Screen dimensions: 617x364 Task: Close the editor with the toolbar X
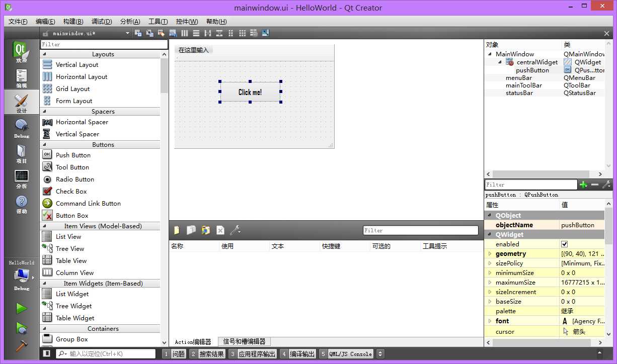pos(606,33)
